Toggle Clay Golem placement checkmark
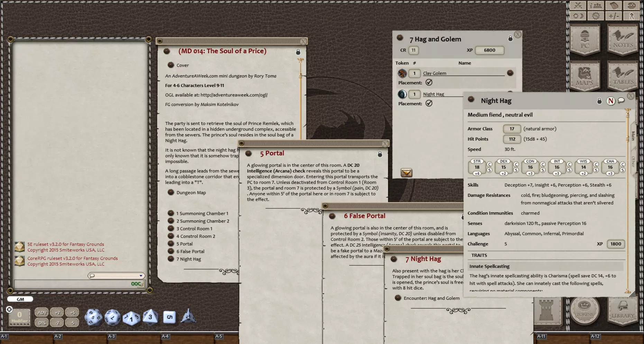644x344 pixels. tap(429, 82)
